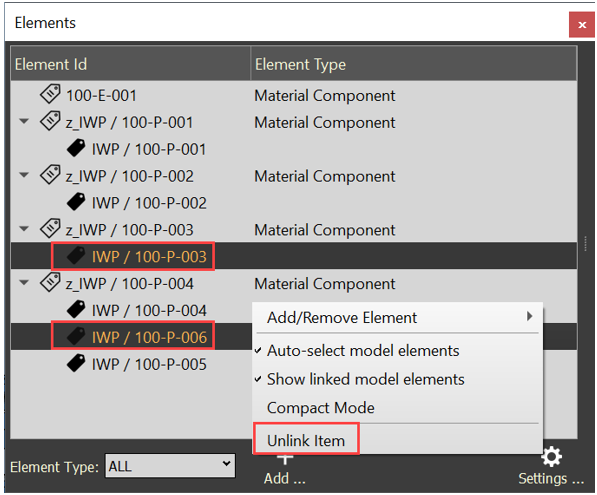Viewport: 597px width, 495px height.
Task: Enable Compact Mode in context menu
Action: click(321, 408)
